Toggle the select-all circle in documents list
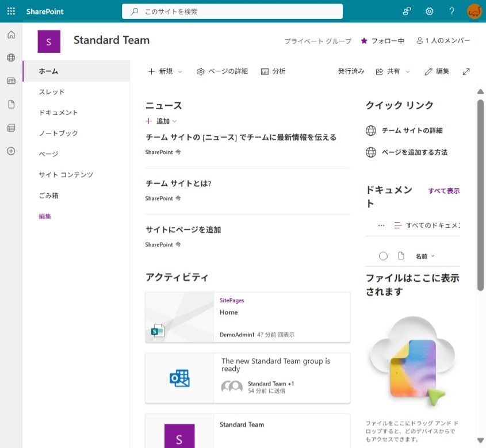This screenshot has height=448, width=486. [x=383, y=256]
